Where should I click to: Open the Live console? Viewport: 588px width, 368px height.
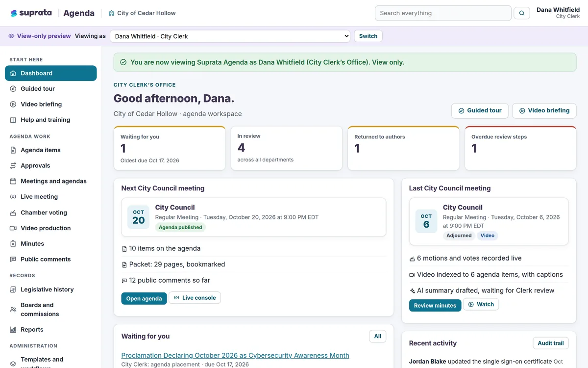[195, 298]
